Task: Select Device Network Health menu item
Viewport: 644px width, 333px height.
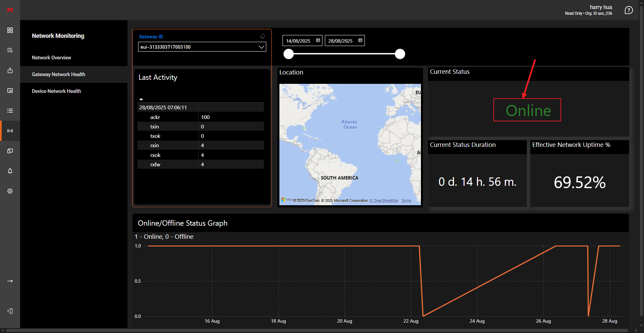Action: [x=56, y=91]
